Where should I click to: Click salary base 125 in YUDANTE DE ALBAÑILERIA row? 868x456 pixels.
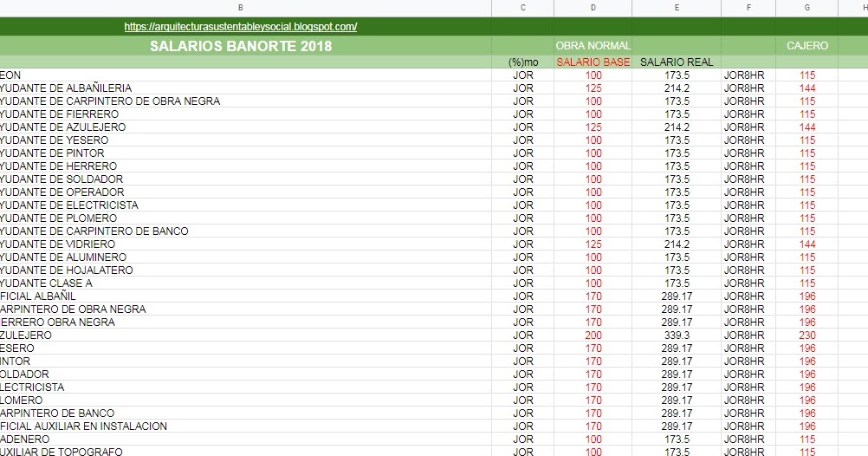[x=593, y=88]
